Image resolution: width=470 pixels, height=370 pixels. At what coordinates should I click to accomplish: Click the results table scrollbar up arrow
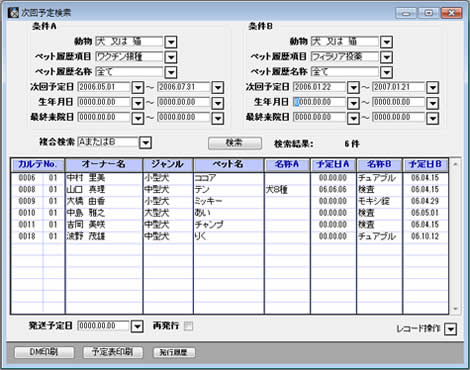click(455, 164)
